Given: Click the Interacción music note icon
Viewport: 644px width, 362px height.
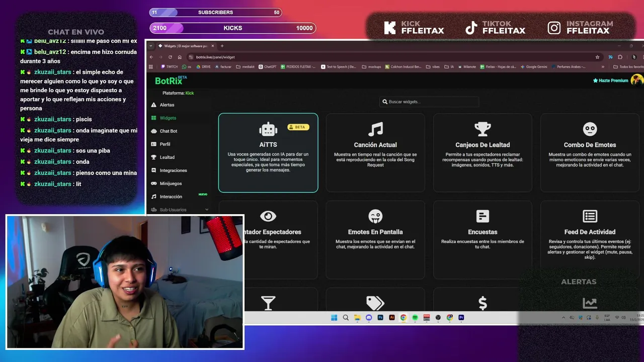Looking at the screenshot, I should click(x=154, y=196).
